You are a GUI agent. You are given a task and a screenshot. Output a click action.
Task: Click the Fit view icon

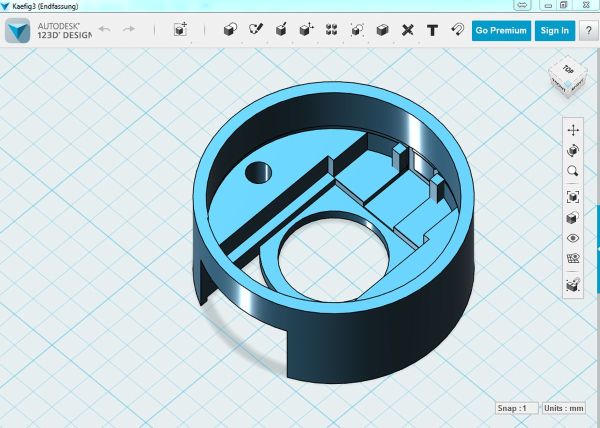[x=573, y=197]
